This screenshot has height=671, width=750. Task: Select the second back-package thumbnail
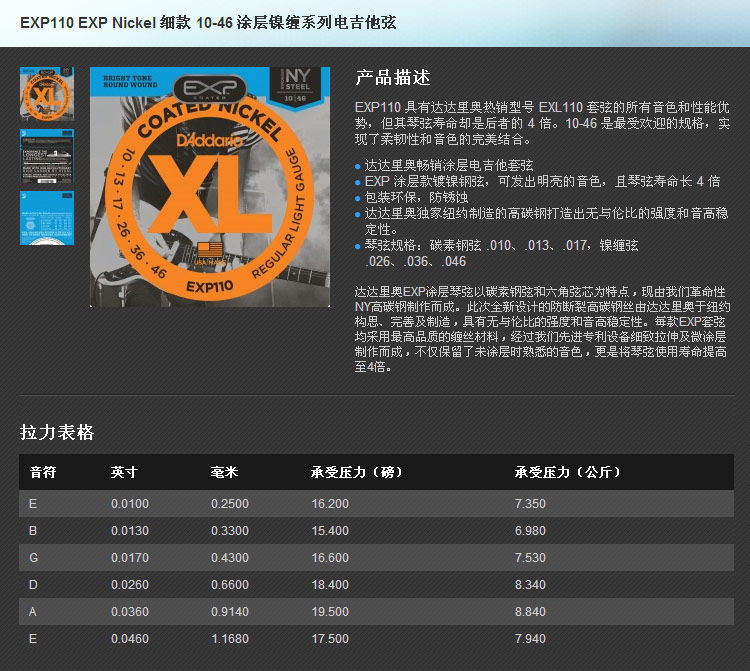coord(47,156)
